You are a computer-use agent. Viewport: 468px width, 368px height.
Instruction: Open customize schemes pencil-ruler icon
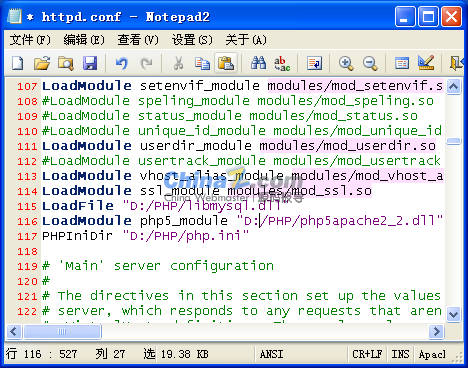coord(426,63)
